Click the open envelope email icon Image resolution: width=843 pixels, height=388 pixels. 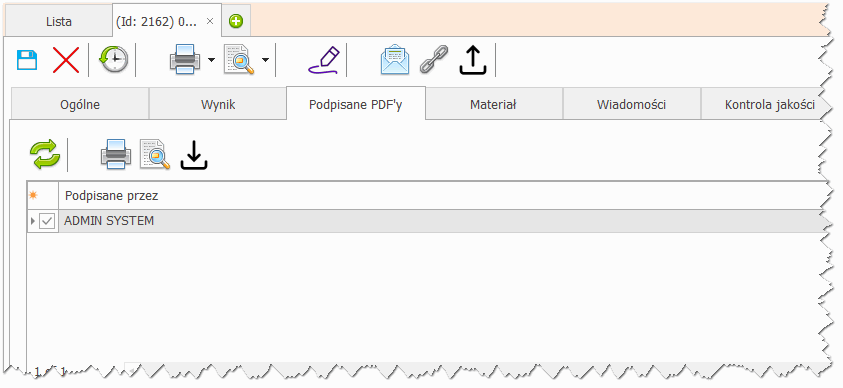(x=395, y=59)
